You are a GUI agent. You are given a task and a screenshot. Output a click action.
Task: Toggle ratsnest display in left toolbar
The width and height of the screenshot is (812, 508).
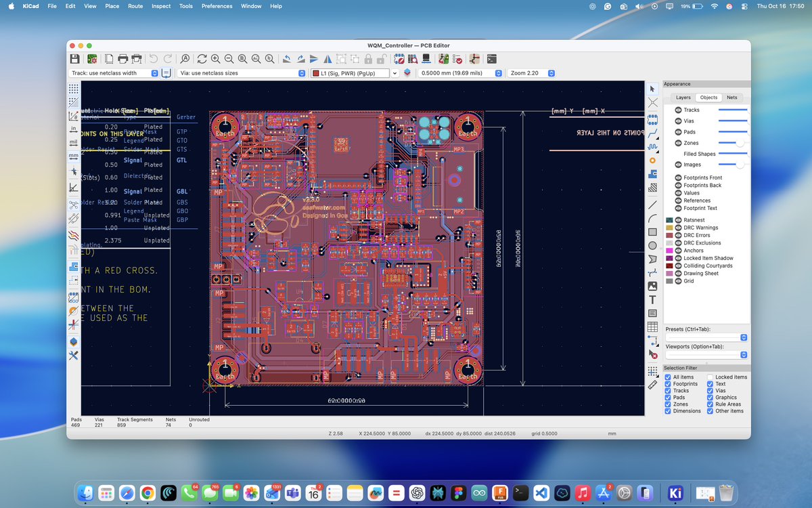coord(74,204)
